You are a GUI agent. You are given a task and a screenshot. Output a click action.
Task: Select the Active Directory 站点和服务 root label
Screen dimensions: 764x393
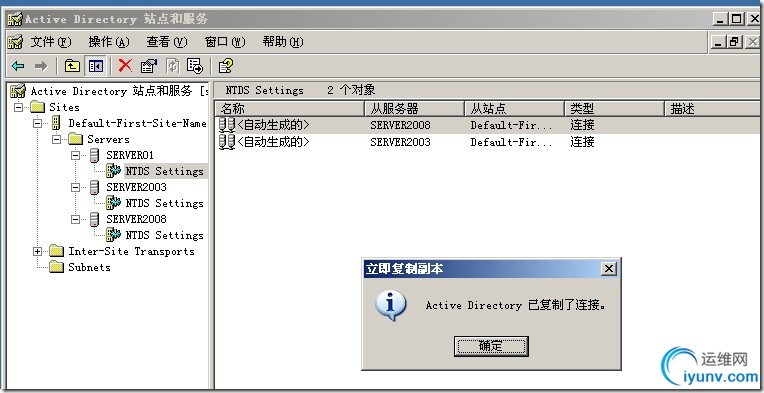pos(119,91)
